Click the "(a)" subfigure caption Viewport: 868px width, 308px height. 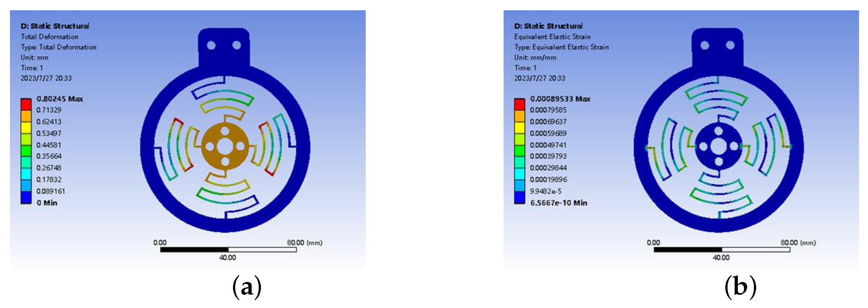(247, 288)
